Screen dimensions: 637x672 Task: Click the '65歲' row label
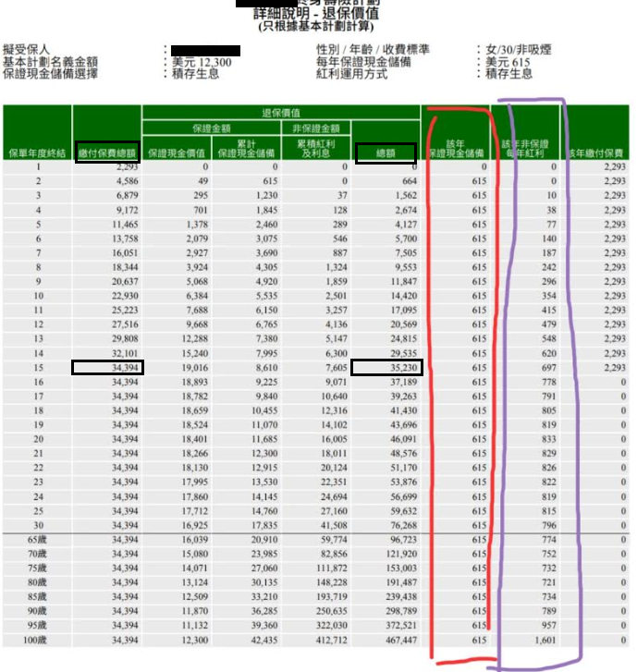coord(37,540)
